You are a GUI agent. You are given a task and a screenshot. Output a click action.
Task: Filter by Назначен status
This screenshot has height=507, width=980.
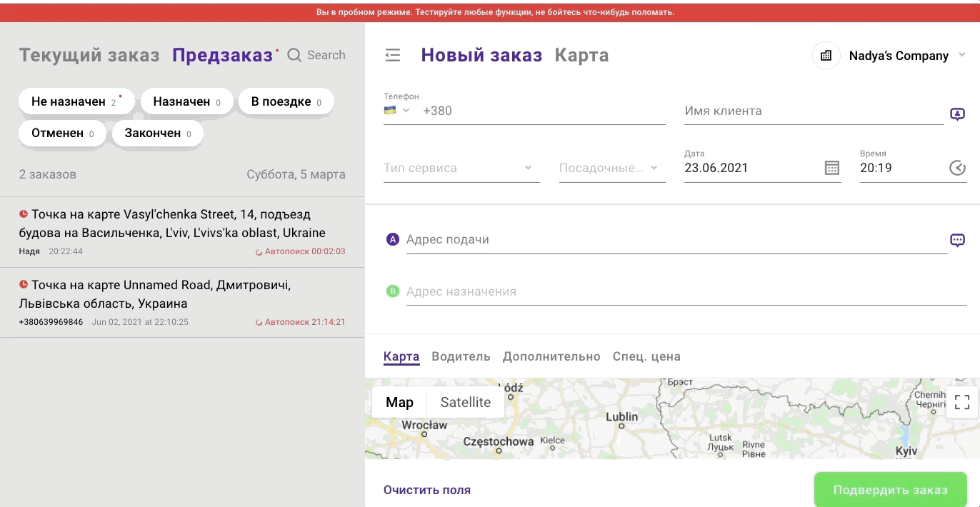186,102
